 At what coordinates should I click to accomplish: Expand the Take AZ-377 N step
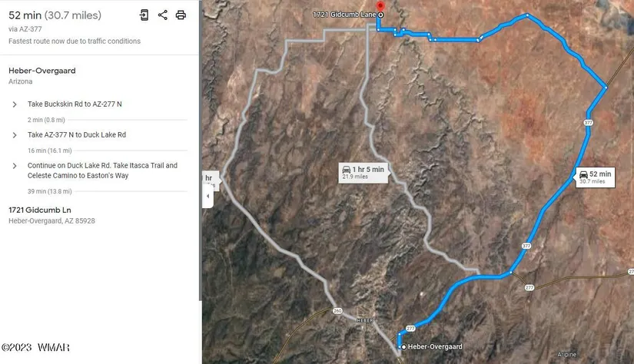click(15, 135)
